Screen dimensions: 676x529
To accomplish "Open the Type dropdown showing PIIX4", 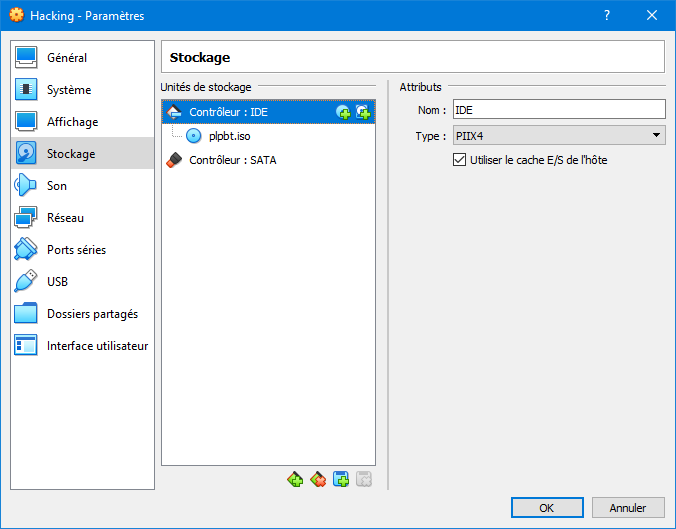I will [558, 136].
